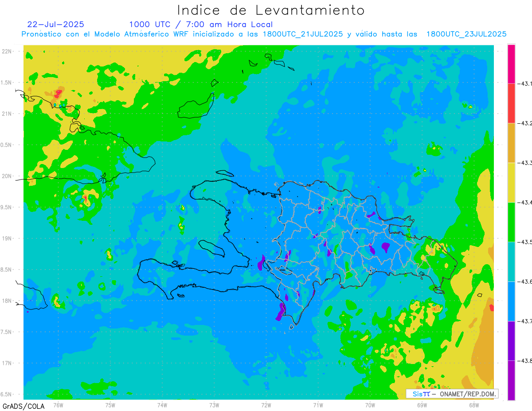
Task: Pick the purple swatch at the colorbar bottom
Action: (x=511, y=380)
